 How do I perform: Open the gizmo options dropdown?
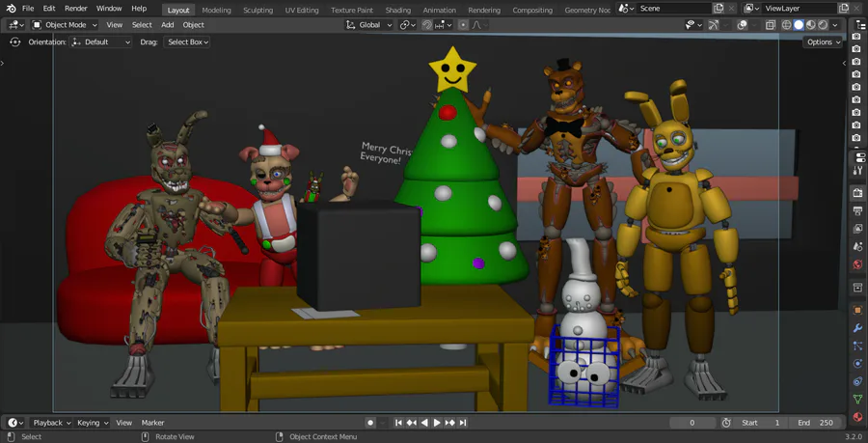click(x=725, y=25)
